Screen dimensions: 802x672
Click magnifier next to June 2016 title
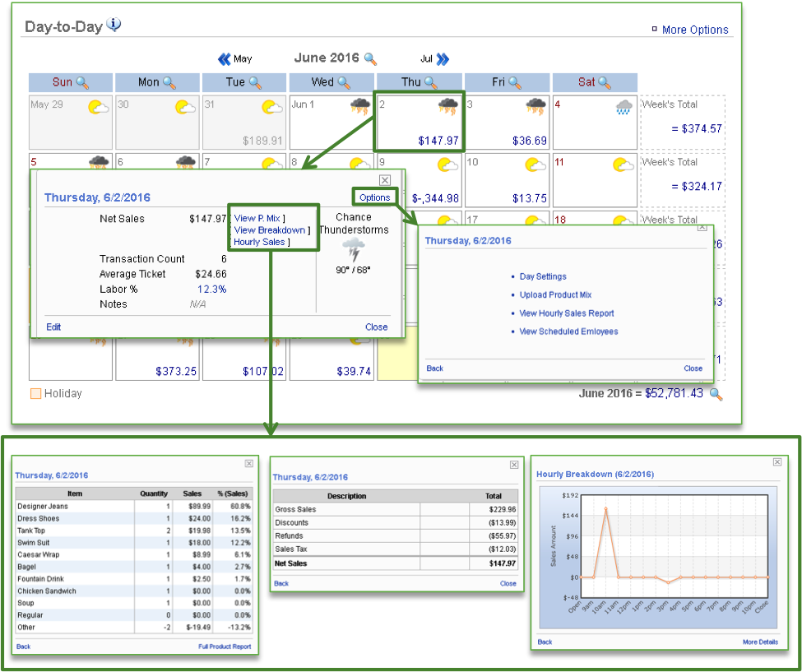tap(370, 59)
